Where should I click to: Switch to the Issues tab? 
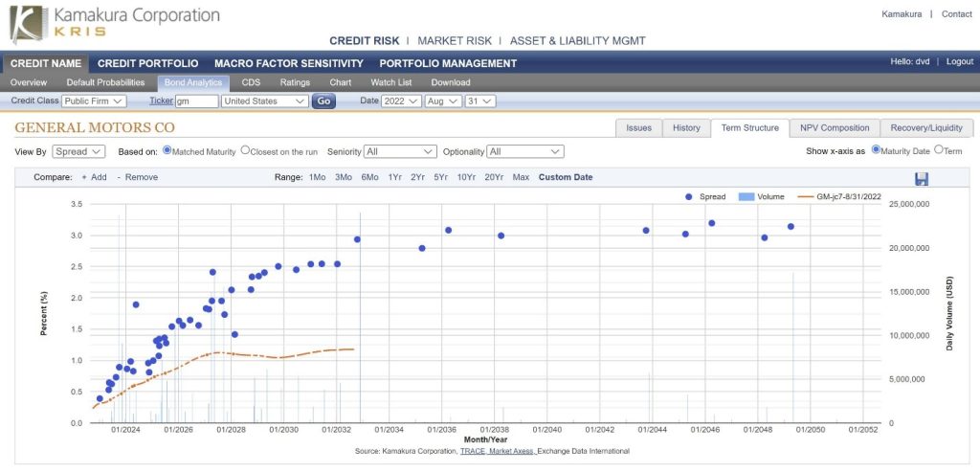(638, 128)
